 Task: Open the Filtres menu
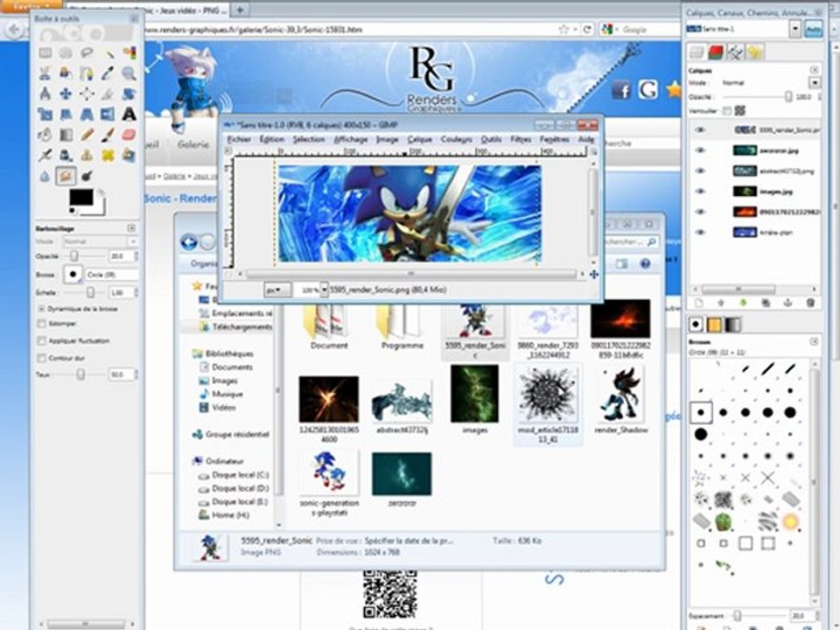click(520, 139)
